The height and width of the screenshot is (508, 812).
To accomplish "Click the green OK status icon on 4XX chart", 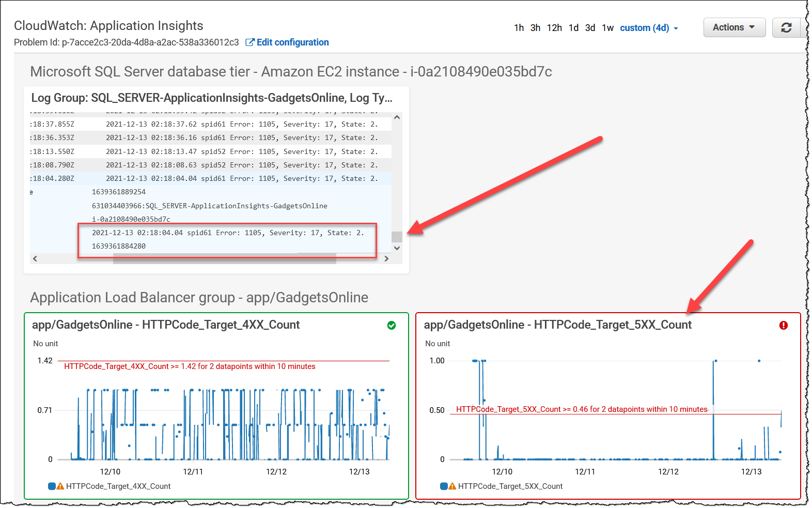I will click(392, 325).
